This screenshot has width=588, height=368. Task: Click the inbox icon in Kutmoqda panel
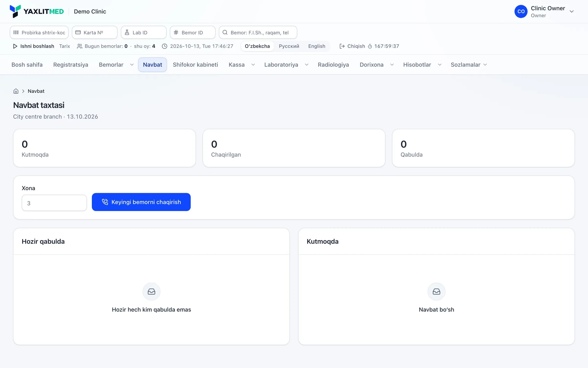pos(436,291)
